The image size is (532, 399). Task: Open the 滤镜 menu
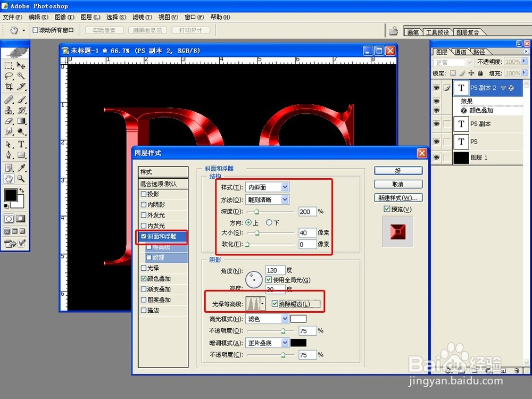coord(141,16)
